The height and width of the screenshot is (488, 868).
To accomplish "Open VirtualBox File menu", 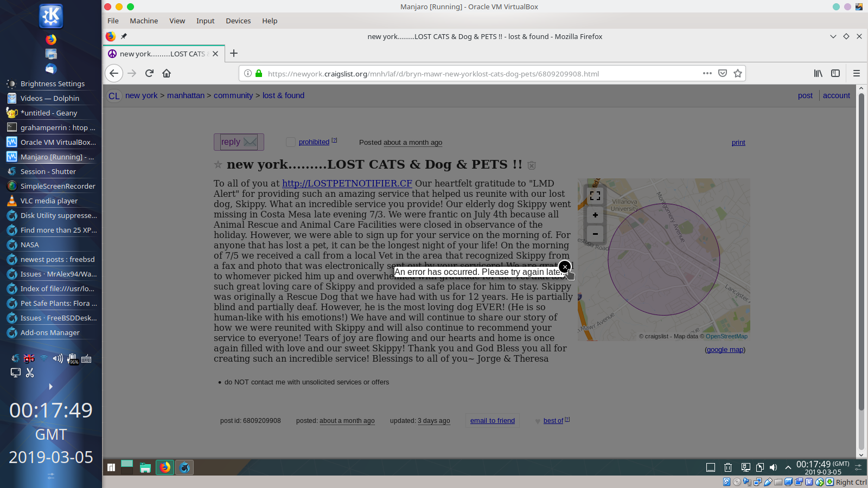I will tap(113, 21).
